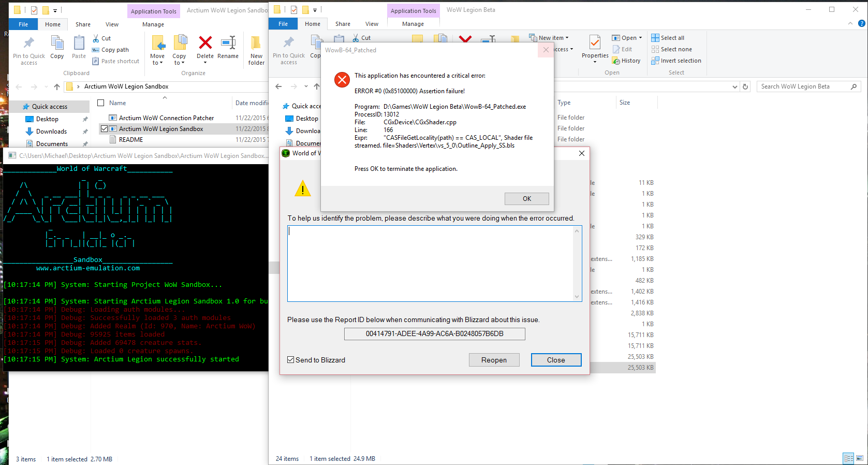Select Quick access in Sandbox navigation pane

50,107
